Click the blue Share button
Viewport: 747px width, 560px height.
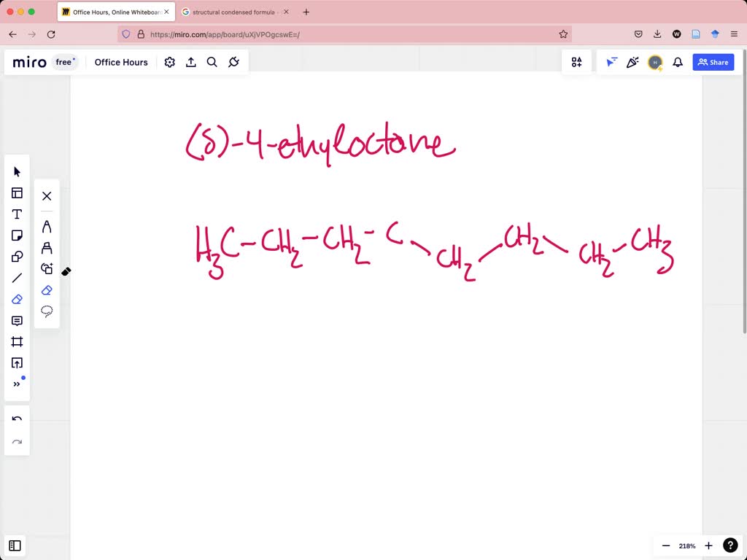(x=713, y=62)
